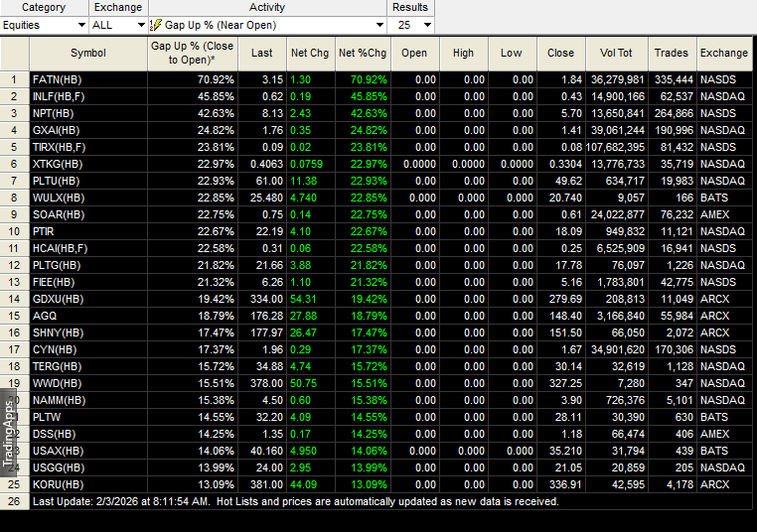The width and height of the screenshot is (757, 532).
Task: Click the lightning icon in Activity field
Action: (155, 25)
